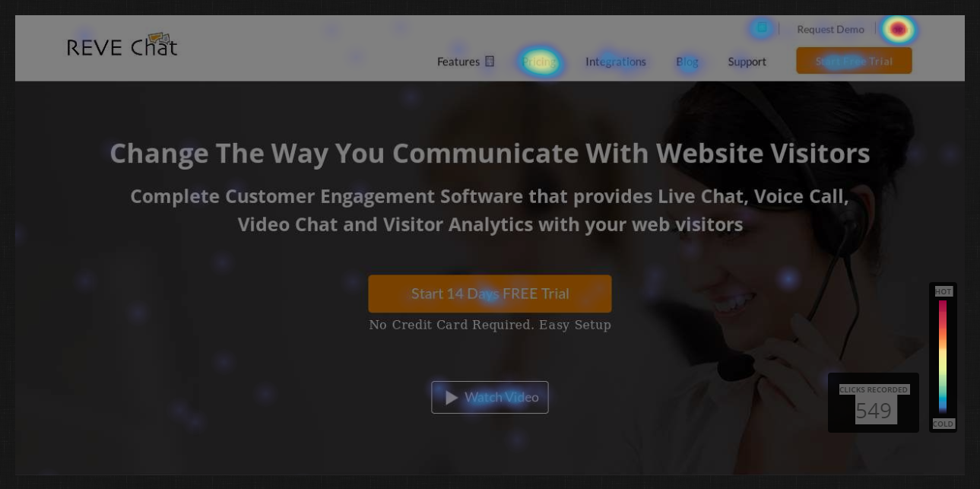The height and width of the screenshot is (489, 980).
Task: Go to Integrations
Action: tap(616, 62)
